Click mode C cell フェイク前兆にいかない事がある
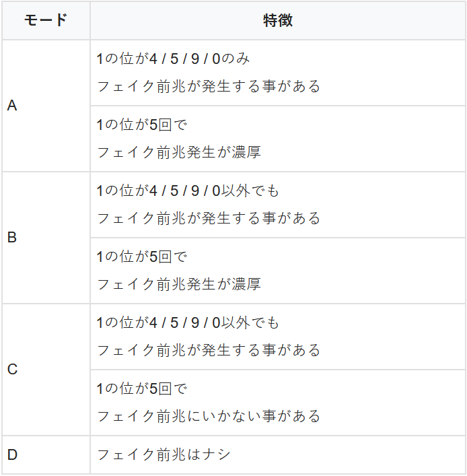467x476 pixels. (278, 403)
